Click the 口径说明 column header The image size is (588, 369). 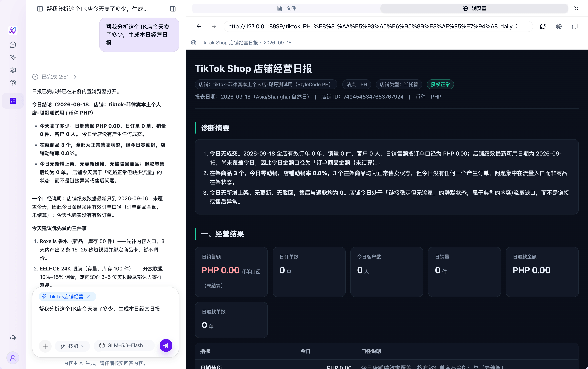click(x=371, y=351)
